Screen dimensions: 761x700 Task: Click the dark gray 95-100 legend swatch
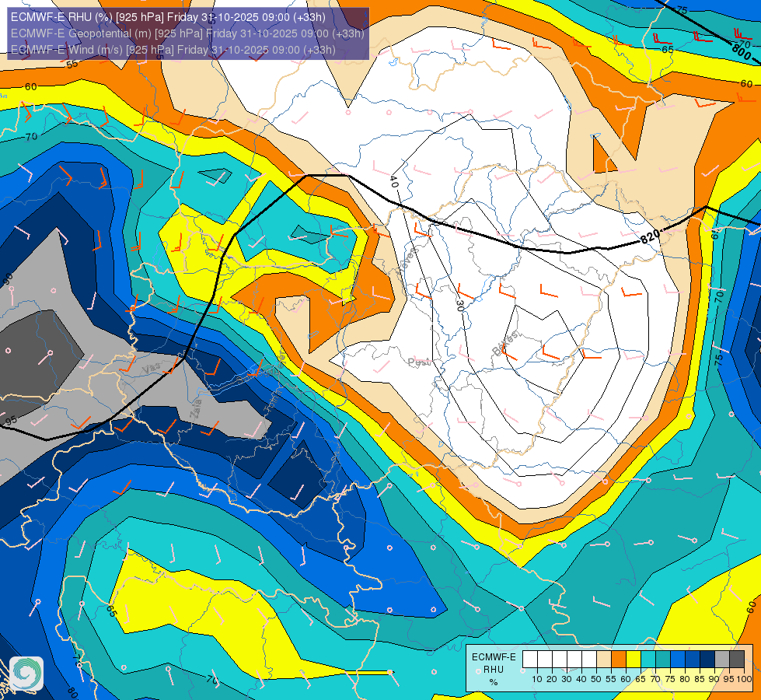tap(737, 660)
